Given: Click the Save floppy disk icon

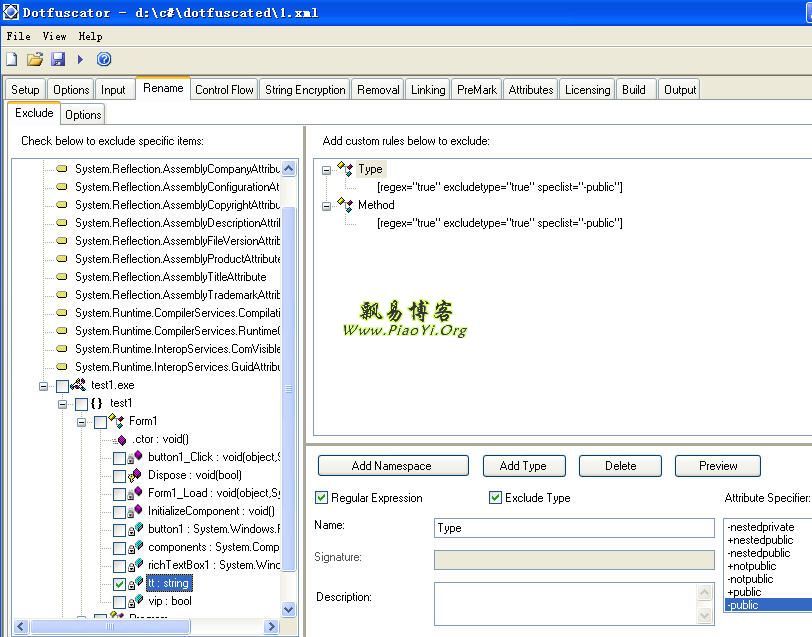Looking at the screenshot, I should 57,59.
